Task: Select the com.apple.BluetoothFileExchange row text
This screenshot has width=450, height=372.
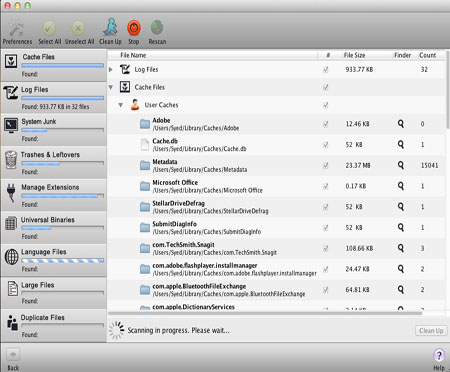Action: click(x=199, y=286)
